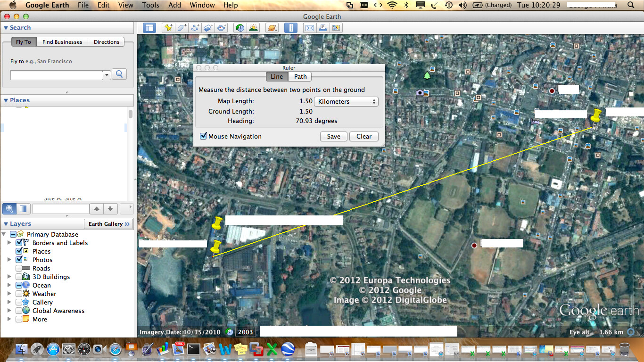Open the Kilometers units dropdown
The height and width of the screenshot is (362, 644).
point(346,101)
